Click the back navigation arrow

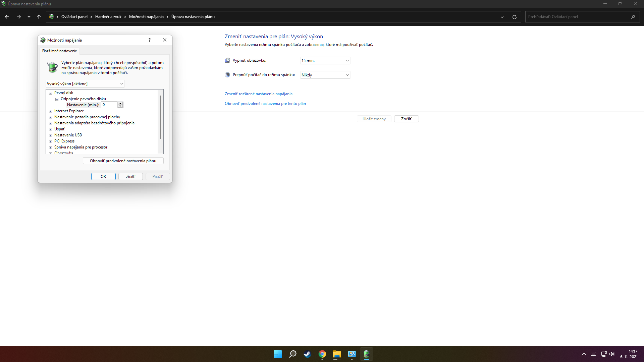(7, 17)
